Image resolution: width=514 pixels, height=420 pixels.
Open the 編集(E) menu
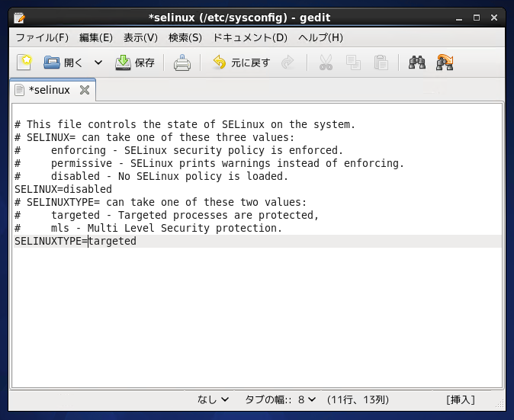[x=96, y=37]
